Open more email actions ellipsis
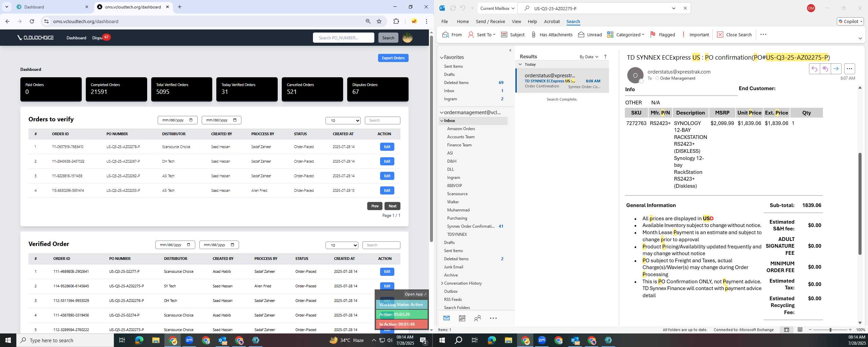This screenshot has width=868, height=347. 849,69
